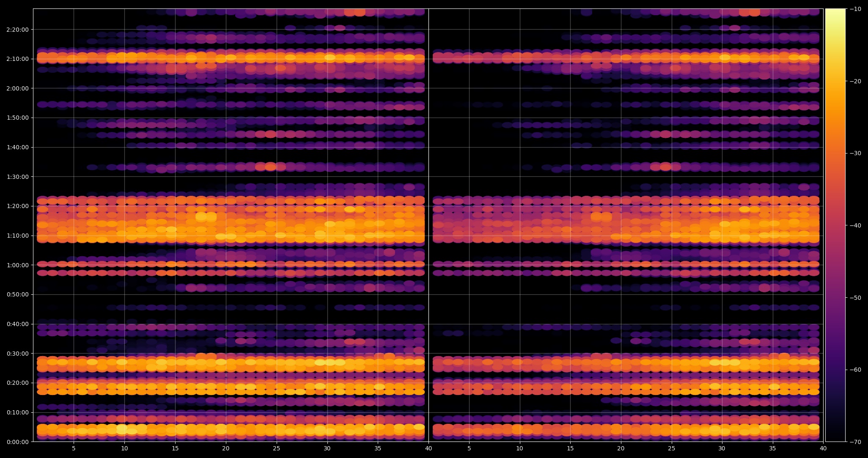Click the −40 colorbar tick label
The image size is (868, 458).
point(855,225)
